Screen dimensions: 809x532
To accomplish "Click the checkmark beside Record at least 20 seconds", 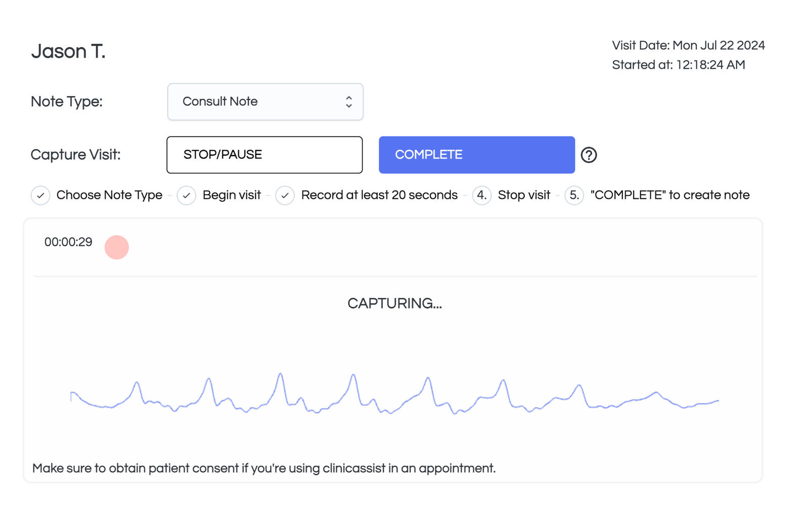I will 285,195.
